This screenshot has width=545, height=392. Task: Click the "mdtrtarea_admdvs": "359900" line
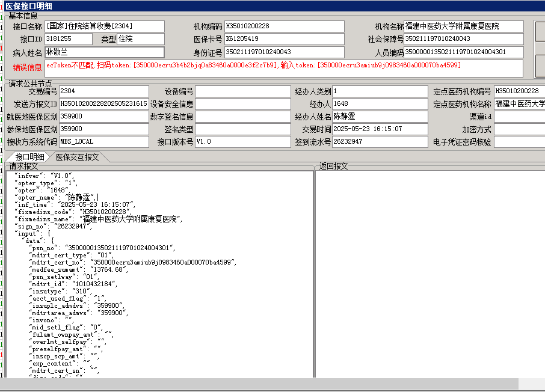click(x=79, y=313)
